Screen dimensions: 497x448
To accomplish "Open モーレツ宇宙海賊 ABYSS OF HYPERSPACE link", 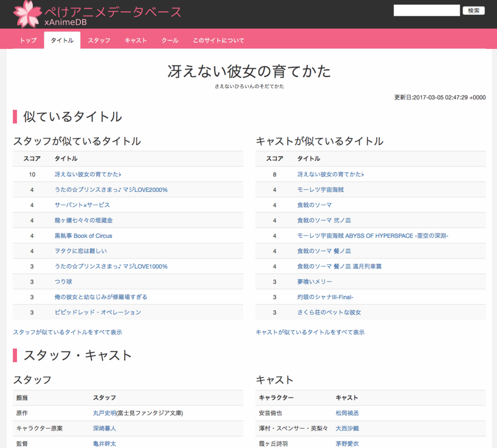I will [x=372, y=236].
